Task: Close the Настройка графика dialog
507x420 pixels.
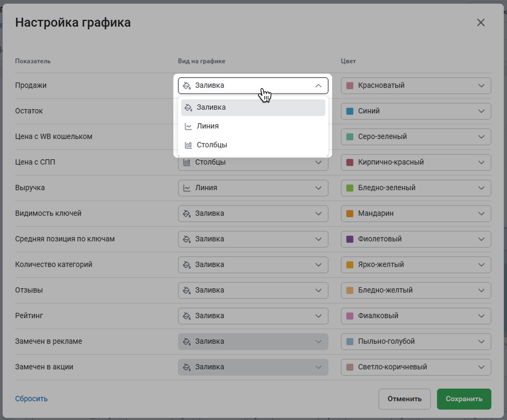Action: click(x=481, y=22)
